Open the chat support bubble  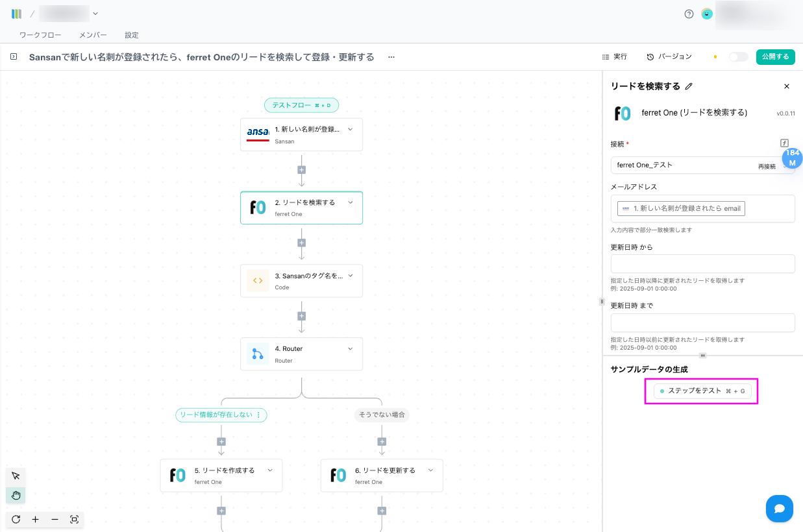point(779,509)
